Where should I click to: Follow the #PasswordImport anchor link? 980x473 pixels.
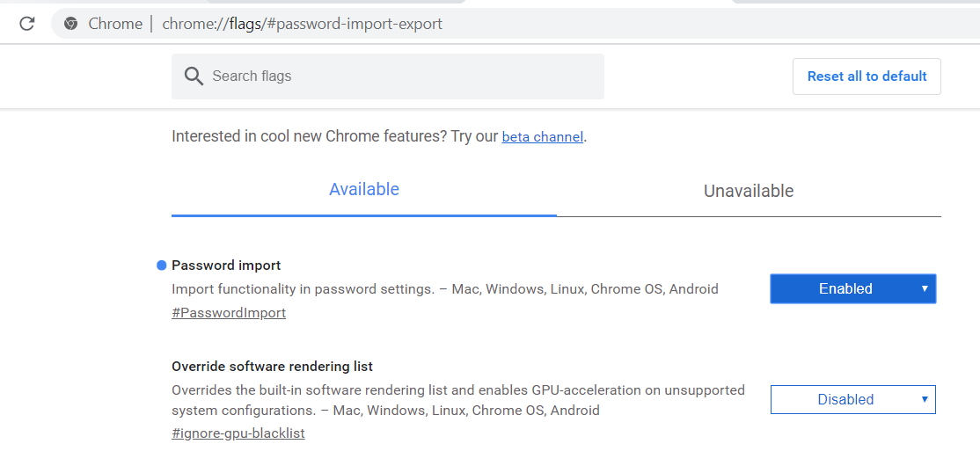[x=229, y=313]
